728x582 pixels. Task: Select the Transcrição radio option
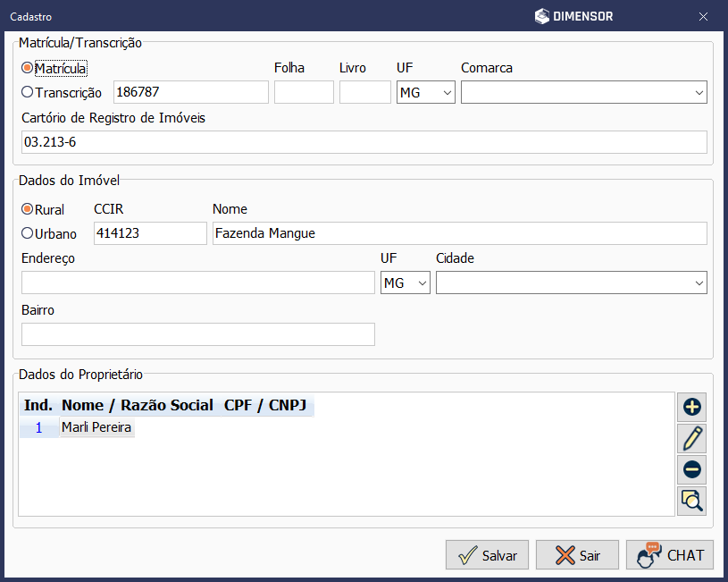[x=28, y=92]
